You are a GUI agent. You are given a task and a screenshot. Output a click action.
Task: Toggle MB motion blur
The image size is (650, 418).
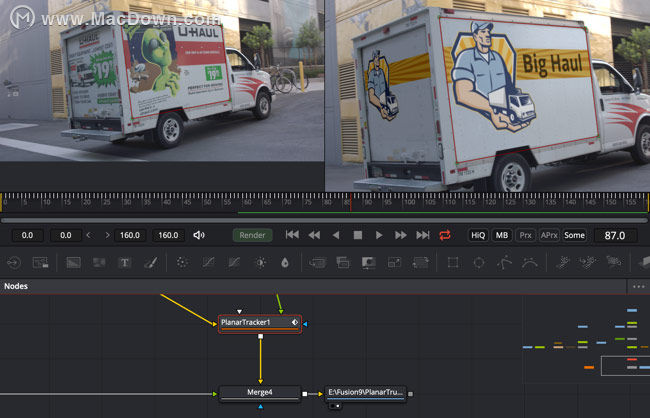(x=502, y=235)
